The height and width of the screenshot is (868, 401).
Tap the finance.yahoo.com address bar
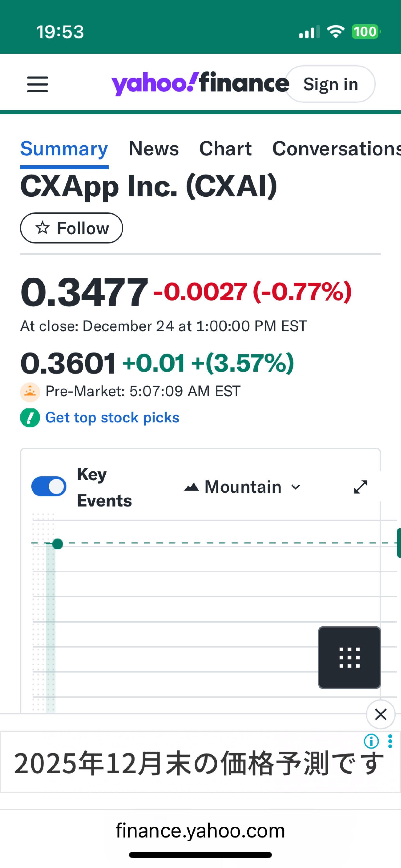coord(200,831)
